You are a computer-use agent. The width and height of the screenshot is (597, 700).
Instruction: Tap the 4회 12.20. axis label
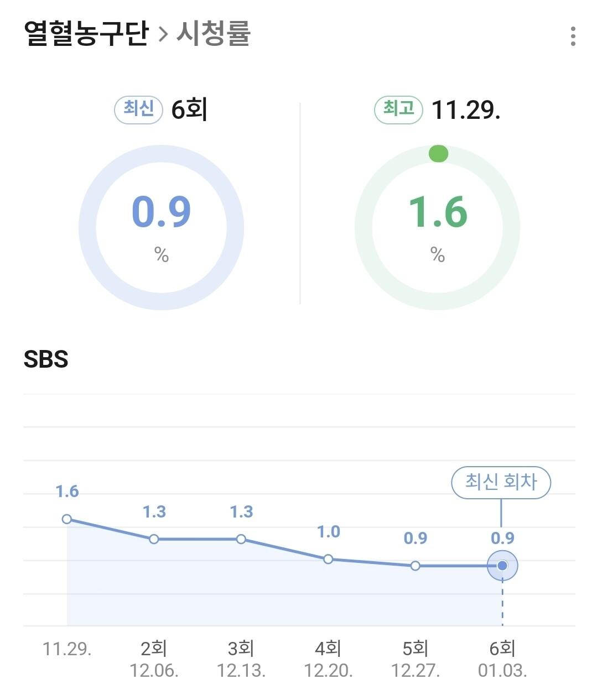[x=328, y=659]
